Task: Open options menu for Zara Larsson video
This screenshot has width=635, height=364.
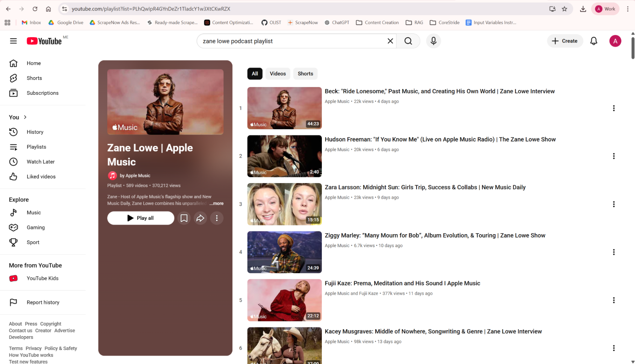Action: (x=613, y=204)
